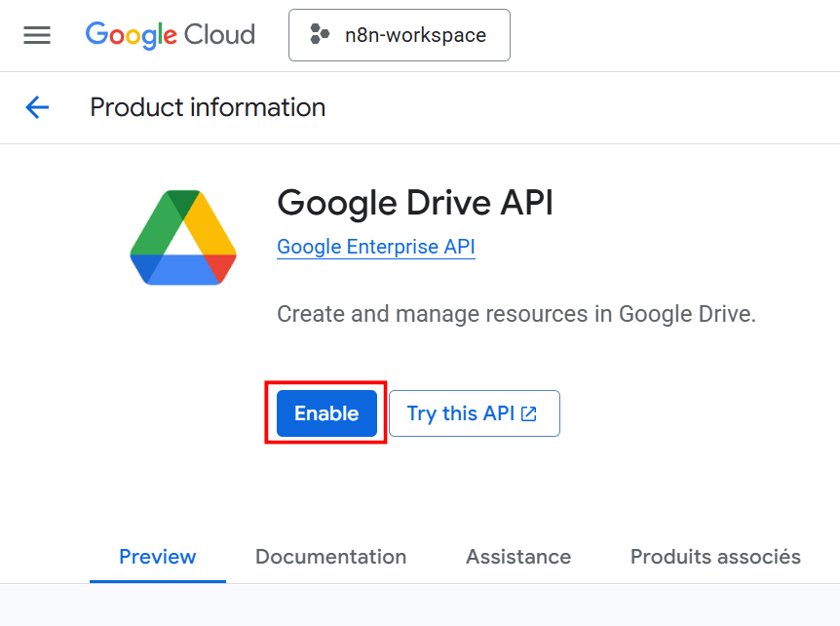This screenshot has width=840, height=626.
Task: Click the Product information heading
Action: click(x=207, y=107)
